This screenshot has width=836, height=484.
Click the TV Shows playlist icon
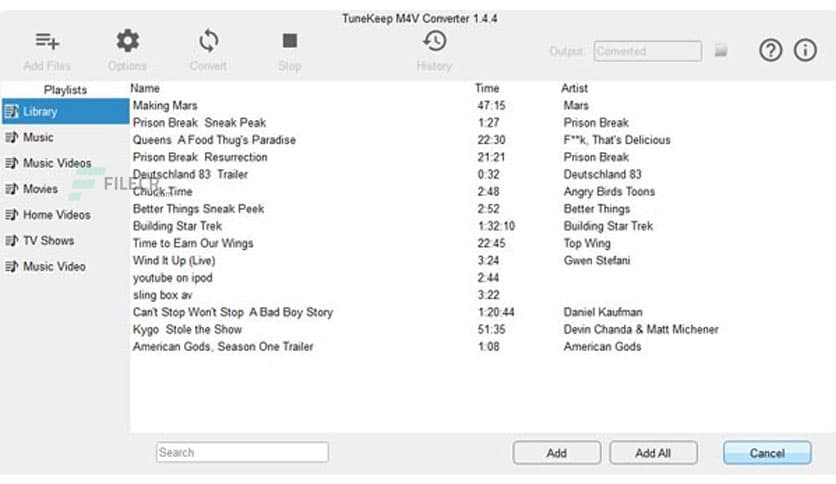tap(12, 240)
